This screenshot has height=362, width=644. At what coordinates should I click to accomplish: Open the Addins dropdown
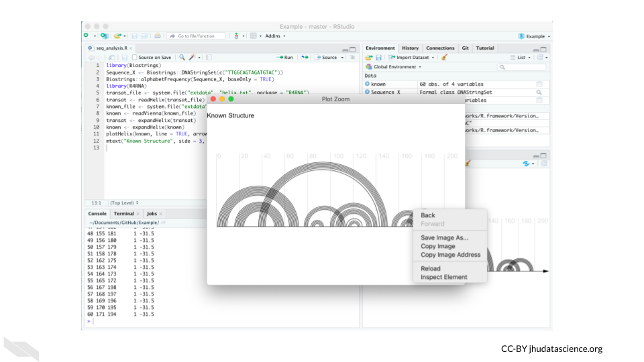(275, 36)
